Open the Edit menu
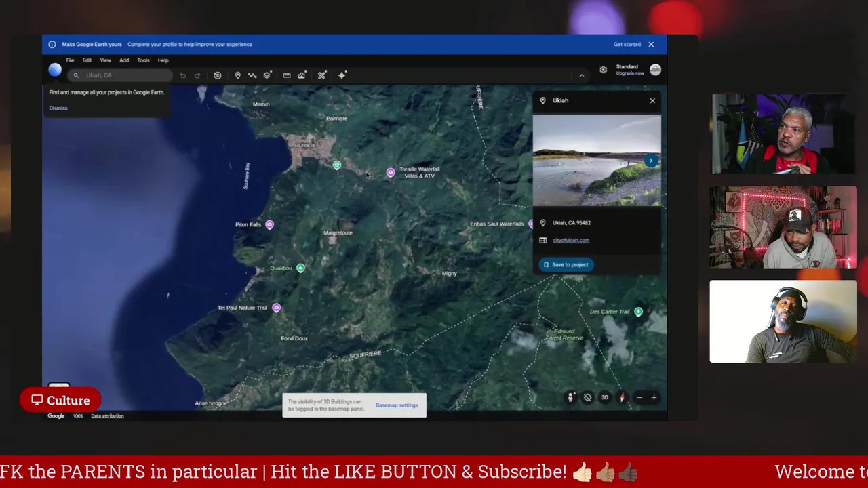 pos(87,60)
